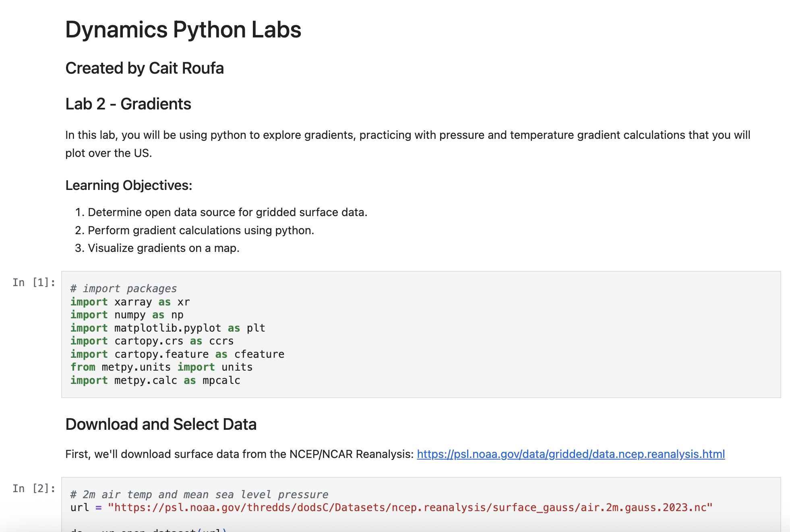The height and width of the screenshot is (532, 790).
Task: Click the '# 2m air temp' comment
Action: (x=199, y=495)
